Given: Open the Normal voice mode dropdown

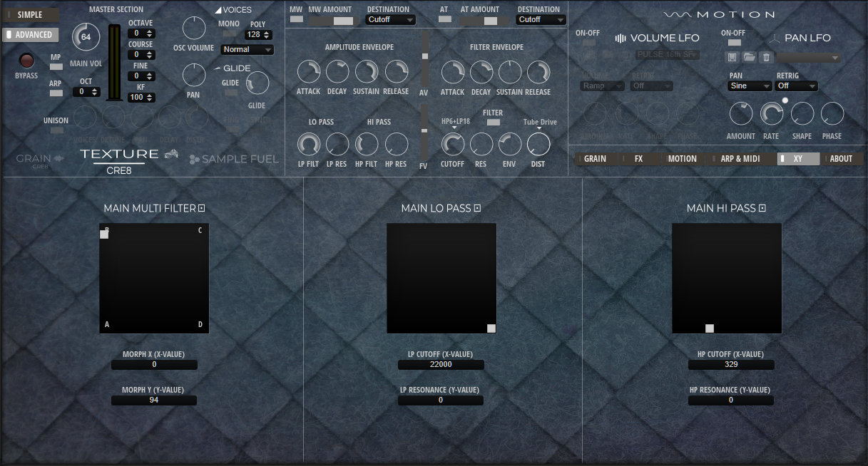Looking at the screenshot, I should (x=247, y=50).
